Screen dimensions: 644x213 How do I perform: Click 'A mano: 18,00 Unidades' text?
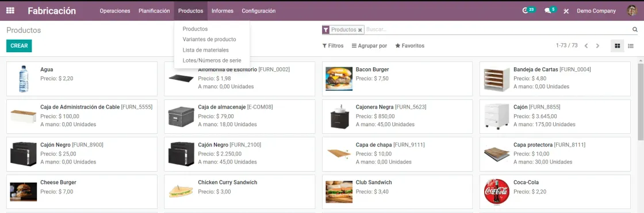[x=228, y=125]
